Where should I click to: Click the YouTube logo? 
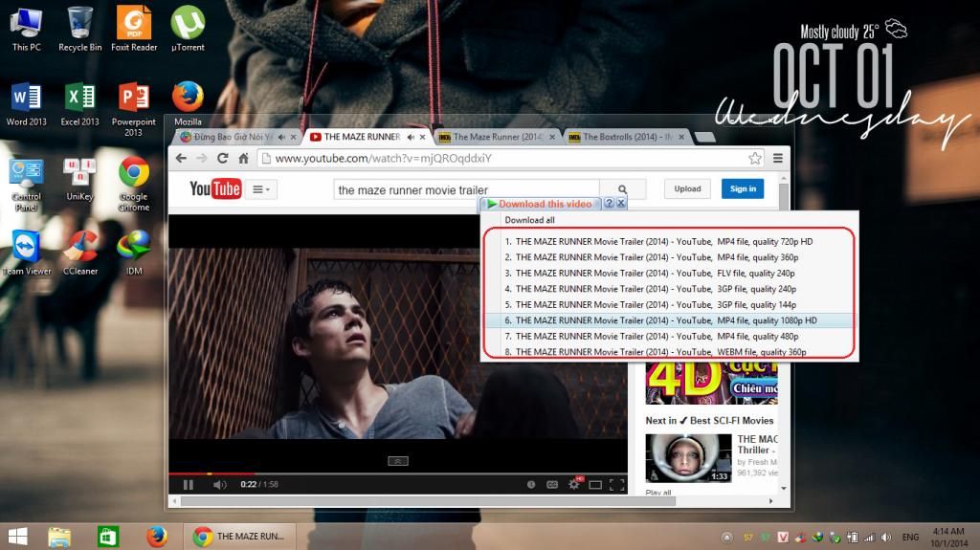(215, 188)
